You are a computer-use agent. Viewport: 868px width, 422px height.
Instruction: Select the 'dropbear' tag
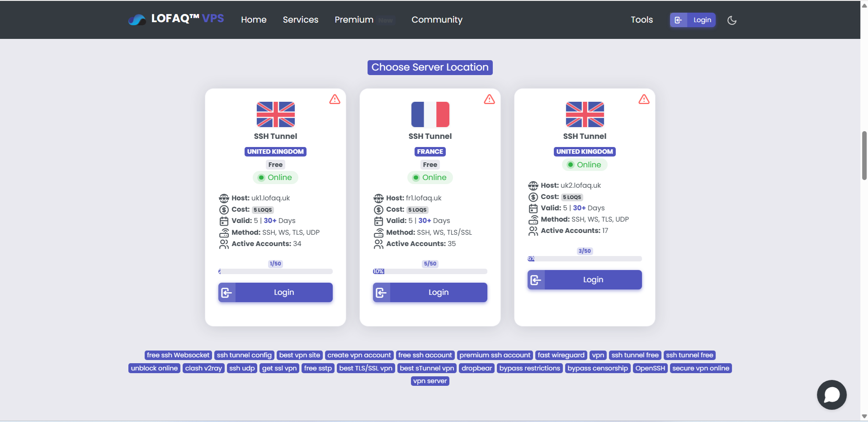[476, 368]
